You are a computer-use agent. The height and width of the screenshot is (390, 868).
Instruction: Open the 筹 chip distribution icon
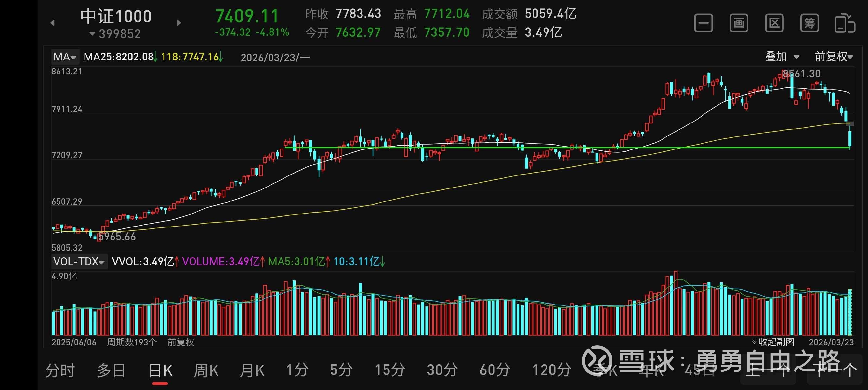click(809, 23)
